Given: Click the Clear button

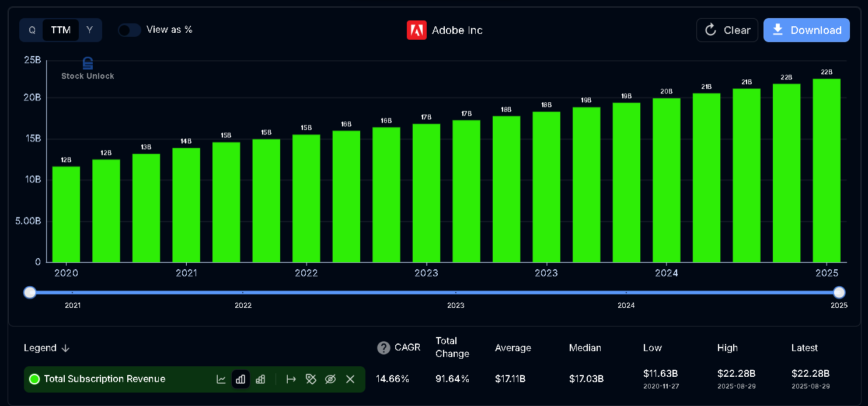Looking at the screenshot, I should click(x=727, y=30).
